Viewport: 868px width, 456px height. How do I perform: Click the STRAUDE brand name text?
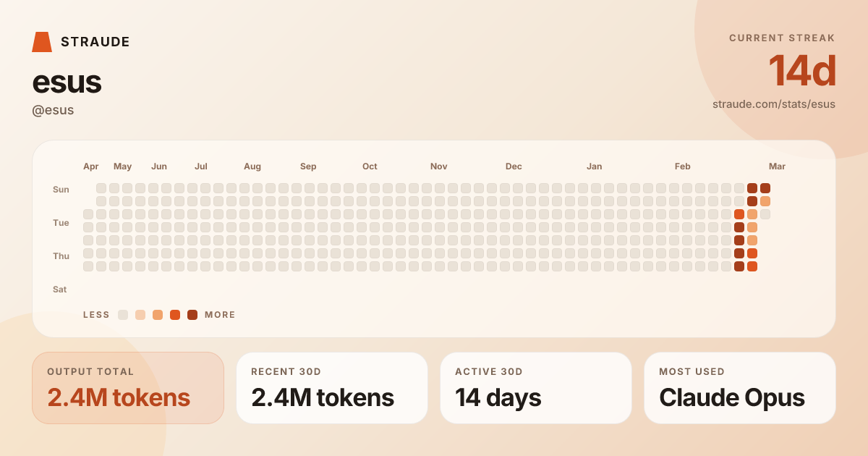(x=95, y=42)
